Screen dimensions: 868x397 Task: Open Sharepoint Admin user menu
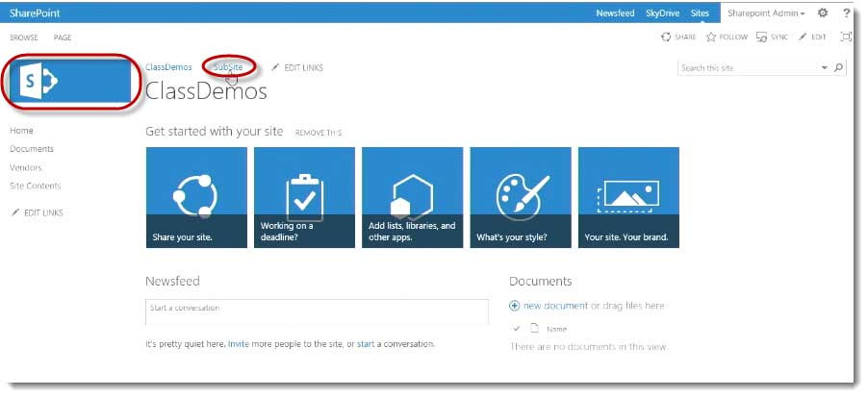tap(766, 13)
